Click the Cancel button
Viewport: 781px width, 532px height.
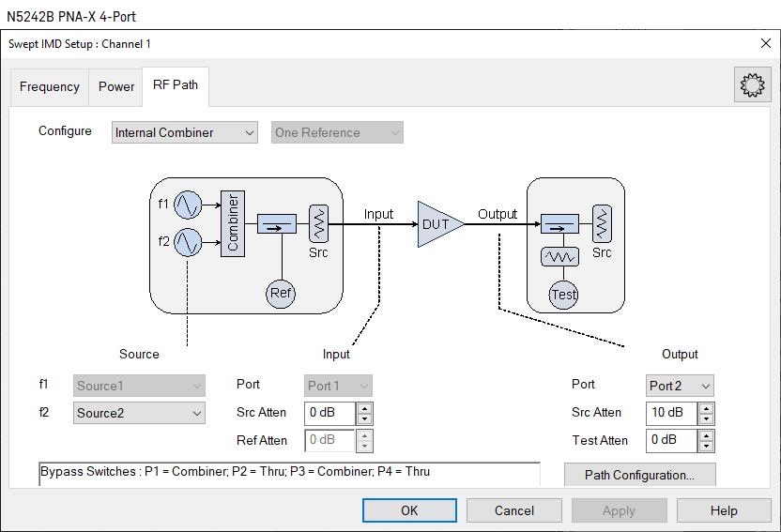point(514,510)
